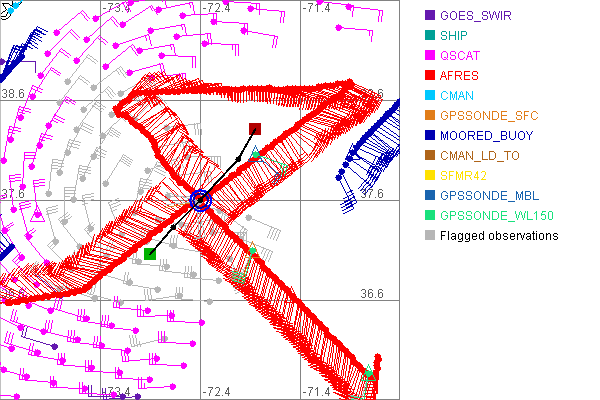Select the CMAN_LD_TO legend label
The width and height of the screenshot is (600, 400).
point(481,156)
